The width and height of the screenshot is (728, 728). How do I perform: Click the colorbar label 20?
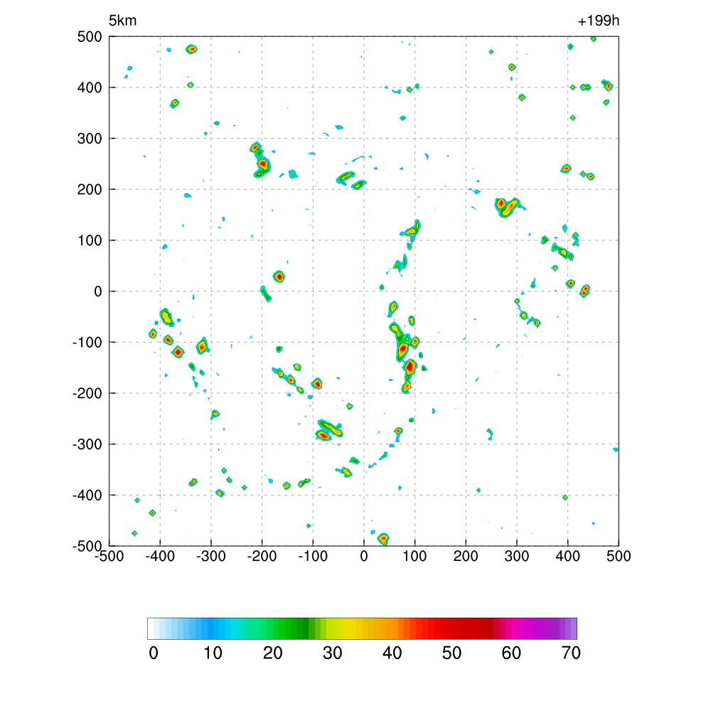pos(273,653)
